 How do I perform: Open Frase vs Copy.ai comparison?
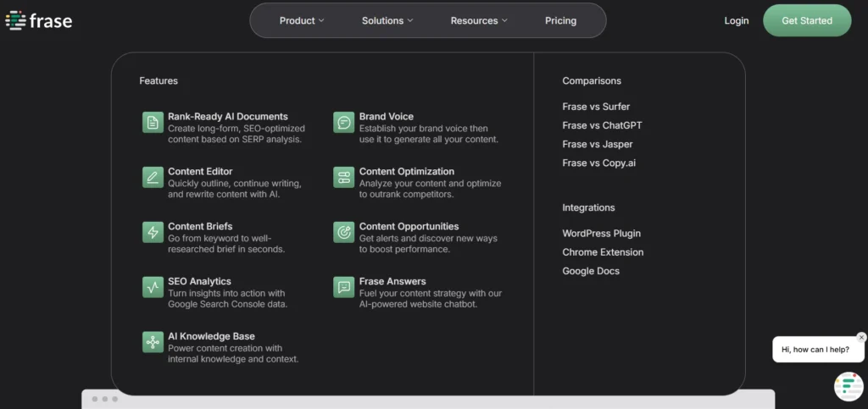pyautogui.click(x=599, y=163)
